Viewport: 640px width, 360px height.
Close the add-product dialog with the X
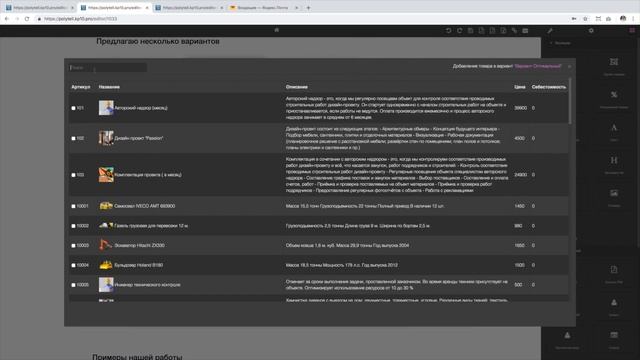click(x=569, y=66)
